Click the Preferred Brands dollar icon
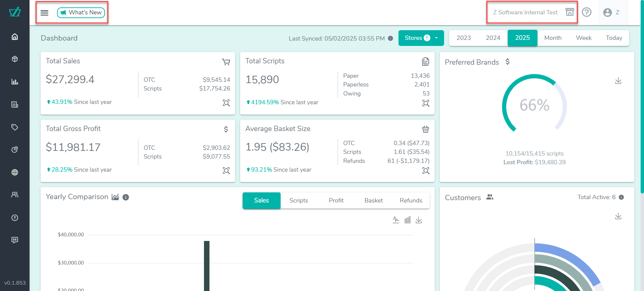The height and width of the screenshot is (291, 644). point(507,62)
